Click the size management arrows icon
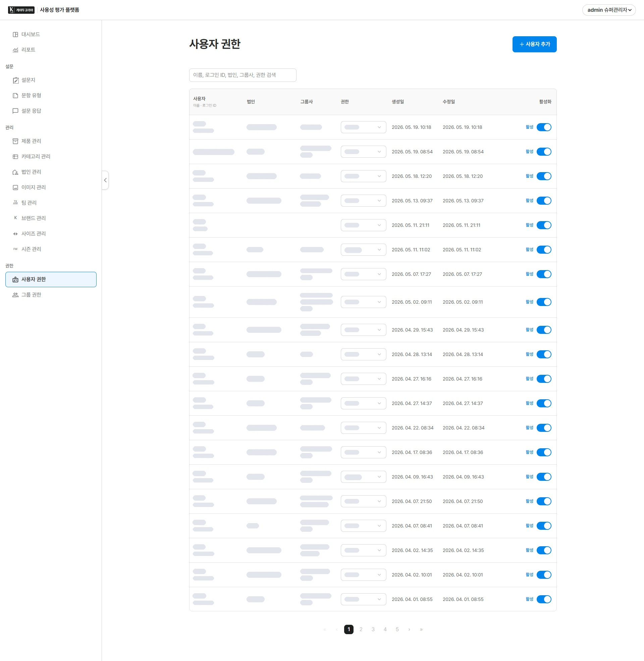Viewport: 644px width, 661px height. pos(15,234)
